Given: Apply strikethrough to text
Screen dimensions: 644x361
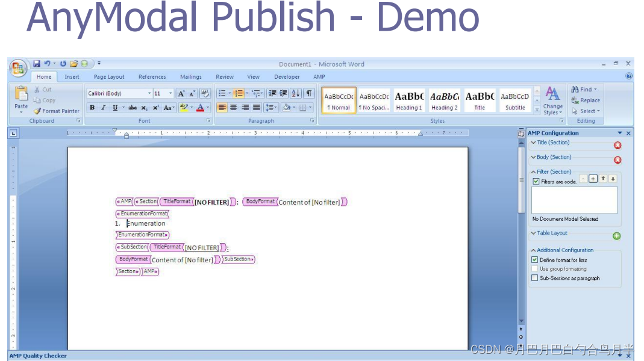Looking at the screenshot, I should (x=133, y=108).
